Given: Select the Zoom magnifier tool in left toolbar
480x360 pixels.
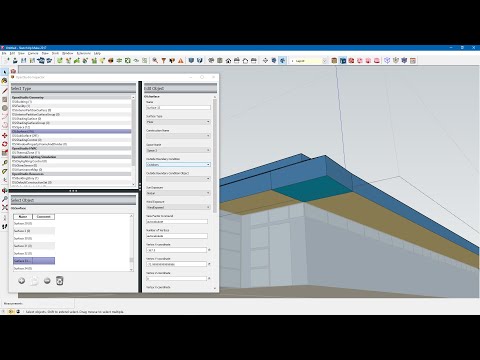Looking at the screenshot, I should coord(5,199).
